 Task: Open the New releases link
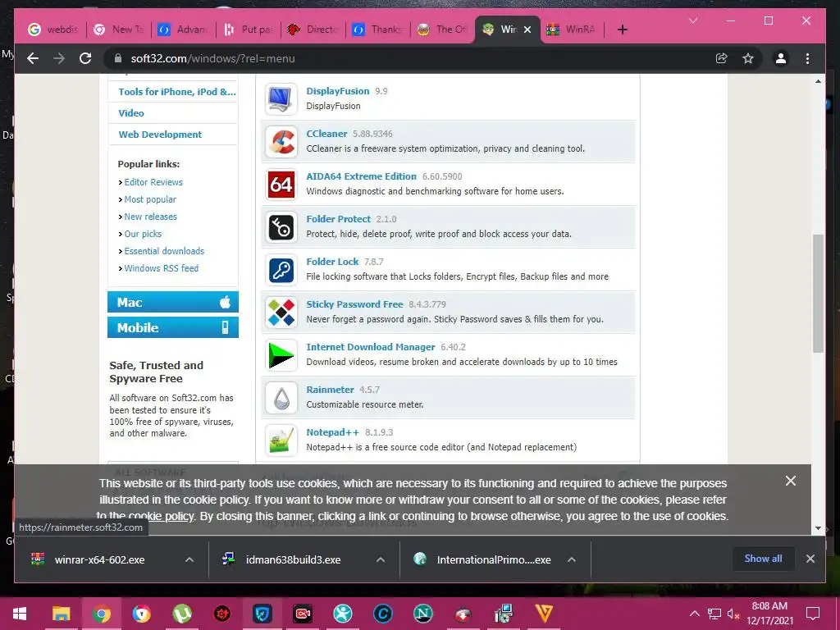(x=151, y=217)
